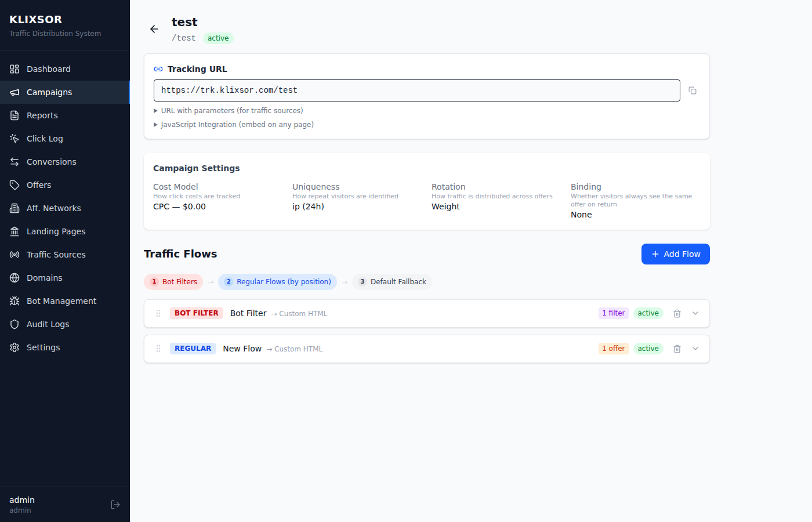Click the Conversions icon in the sidebar
The height and width of the screenshot is (522, 812).
14,161
